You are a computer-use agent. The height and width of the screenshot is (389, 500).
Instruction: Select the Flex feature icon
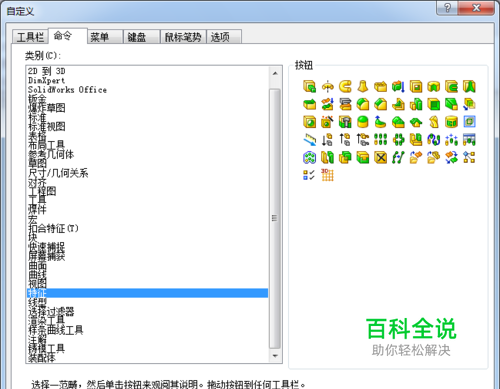tap(434, 122)
